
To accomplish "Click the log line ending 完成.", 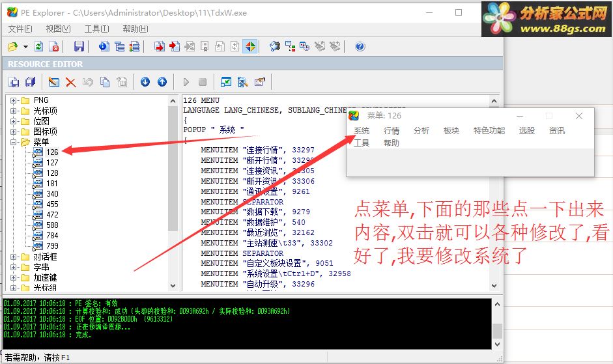I will [x=48, y=335].
